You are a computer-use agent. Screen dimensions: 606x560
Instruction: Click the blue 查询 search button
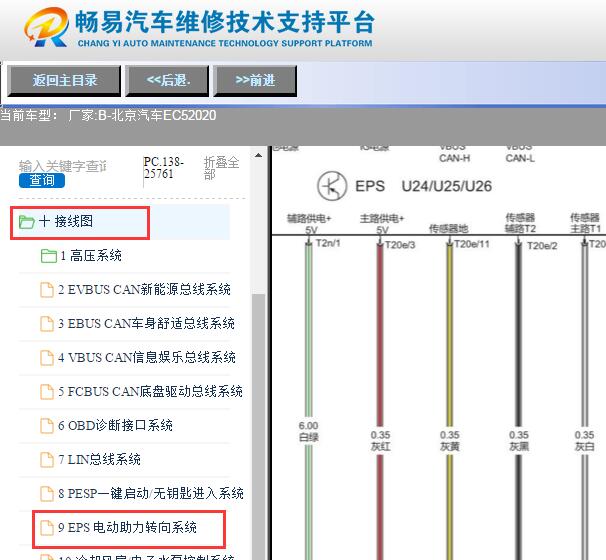pyautogui.click(x=42, y=180)
